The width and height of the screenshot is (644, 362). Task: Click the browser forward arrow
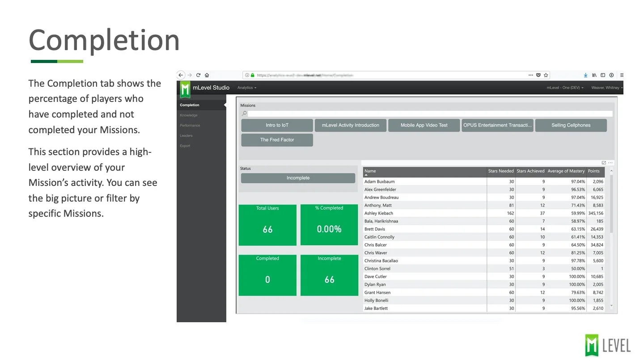coord(190,75)
